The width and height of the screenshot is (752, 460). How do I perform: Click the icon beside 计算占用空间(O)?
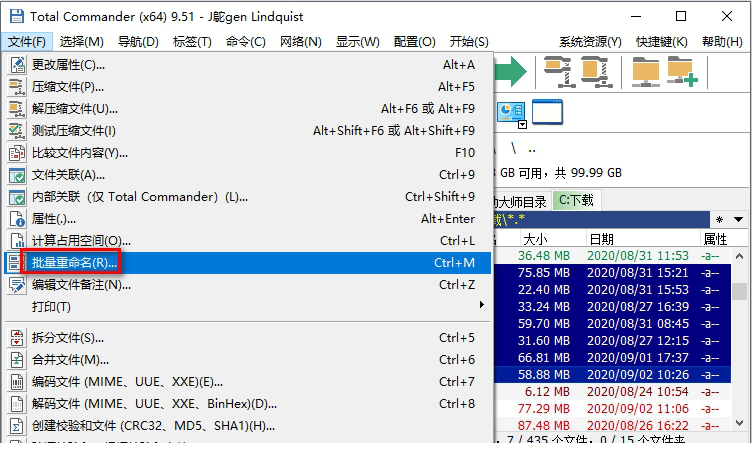tap(17, 240)
